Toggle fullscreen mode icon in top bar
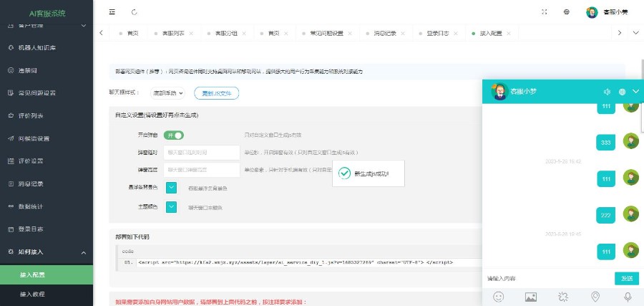The image size is (644, 306). tap(545, 12)
